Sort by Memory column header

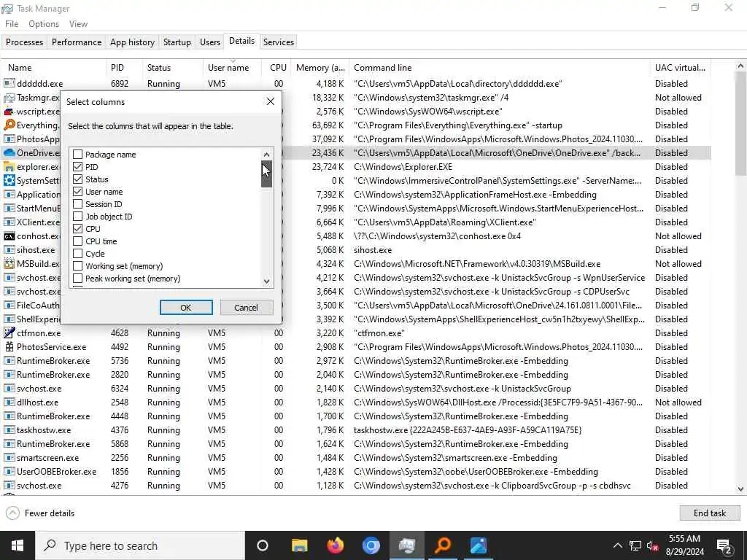click(x=320, y=68)
